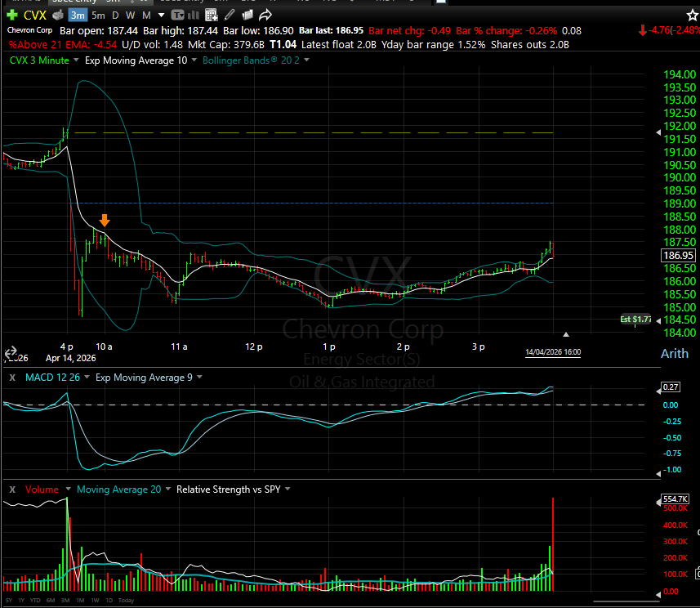Click the piggy bank icon beside CVX
The height and width of the screenshot is (608, 700).
coord(59,16)
